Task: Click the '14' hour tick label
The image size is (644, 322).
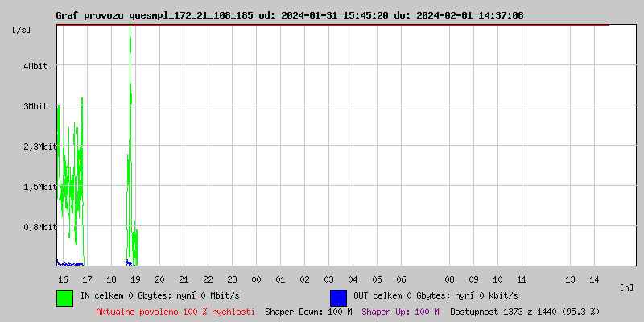Action: [x=595, y=279]
